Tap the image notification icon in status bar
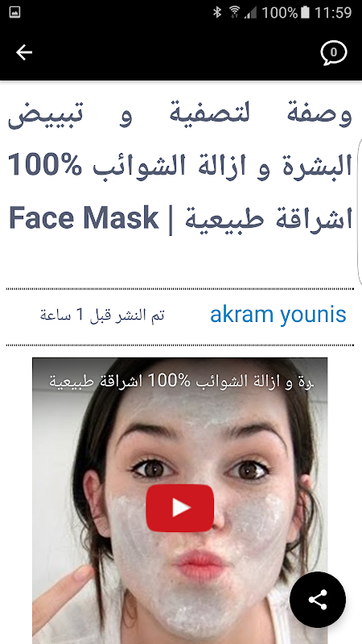The width and height of the screenshot is (362, 644). pyautogui.click(x=14, y=12)
